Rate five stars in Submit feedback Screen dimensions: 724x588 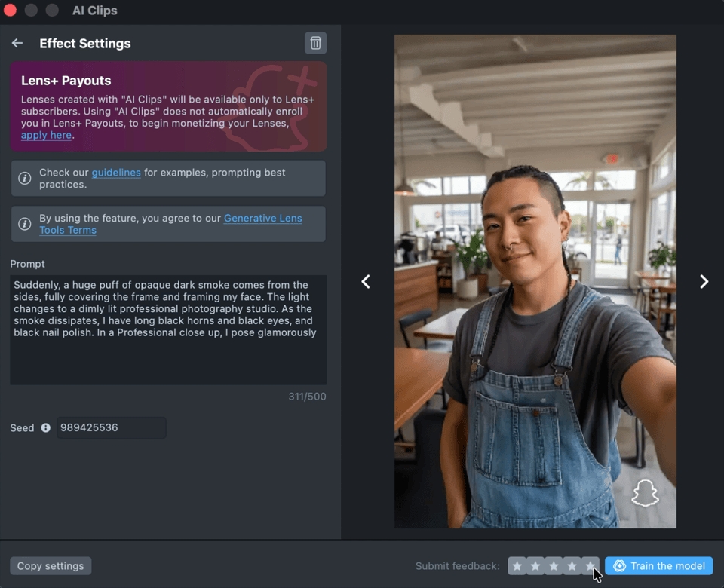click(590, 566)
